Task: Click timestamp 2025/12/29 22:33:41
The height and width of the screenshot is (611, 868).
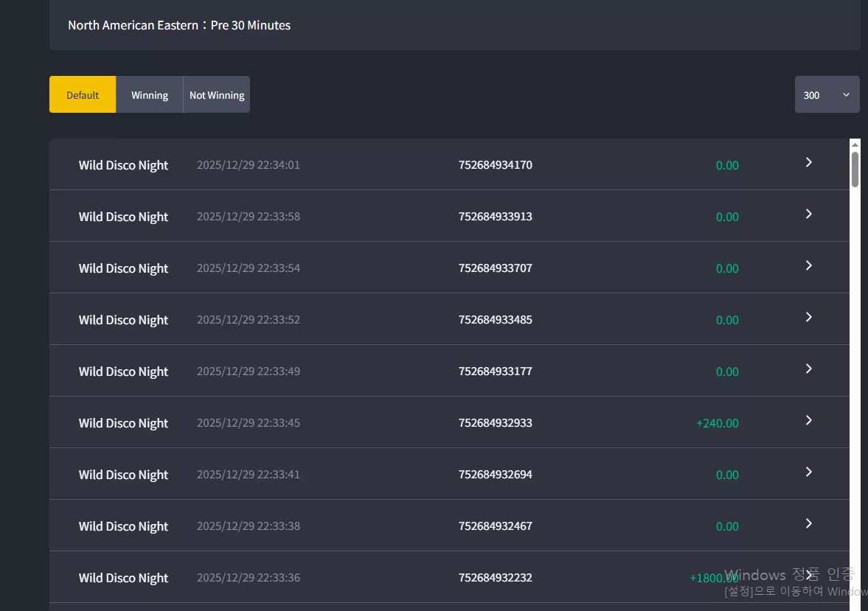Action: point(248,475)
